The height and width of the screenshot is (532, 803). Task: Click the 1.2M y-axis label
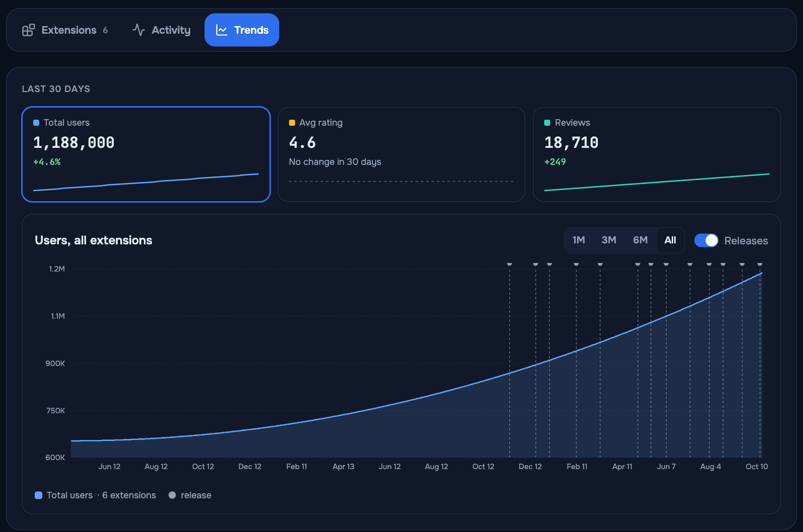click(x=57, y=269)
